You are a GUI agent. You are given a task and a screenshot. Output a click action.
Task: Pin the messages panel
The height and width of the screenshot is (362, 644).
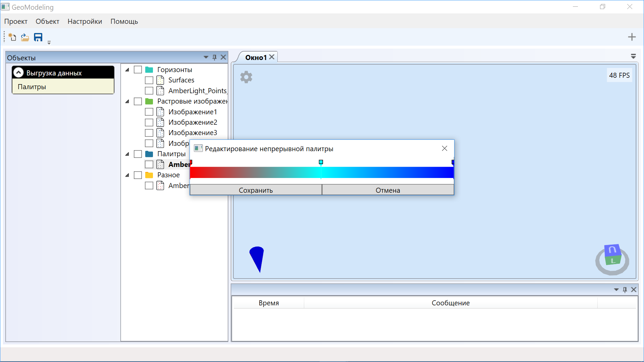pyautogui.click(x=625, y=290)
